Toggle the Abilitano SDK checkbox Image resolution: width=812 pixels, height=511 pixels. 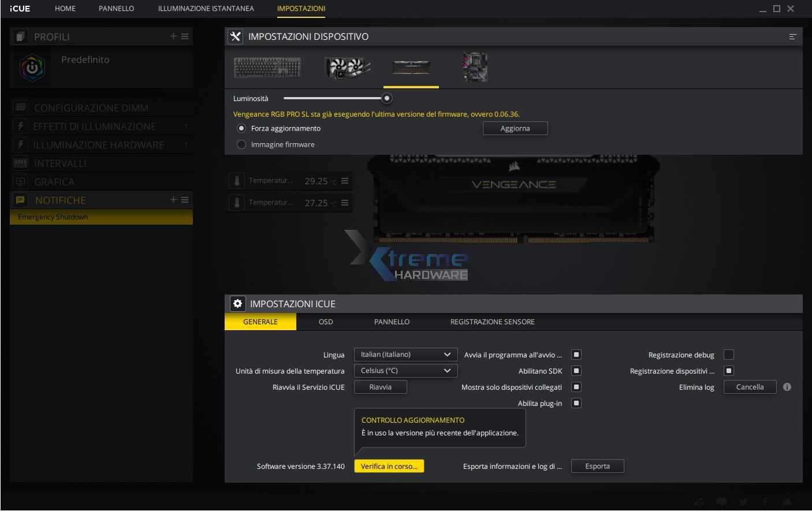576,371
